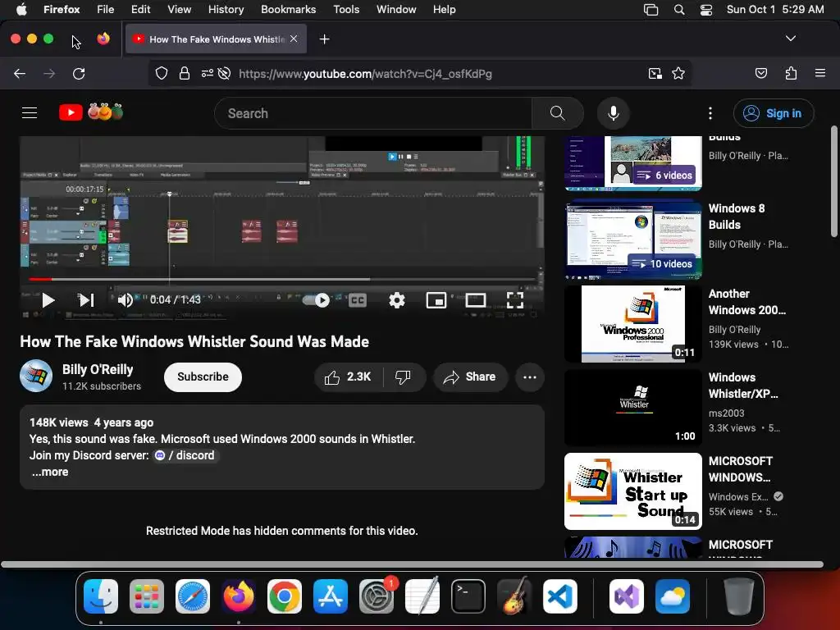Open the macOS Control Center
The image size is (840, 630).
[706, 10]
